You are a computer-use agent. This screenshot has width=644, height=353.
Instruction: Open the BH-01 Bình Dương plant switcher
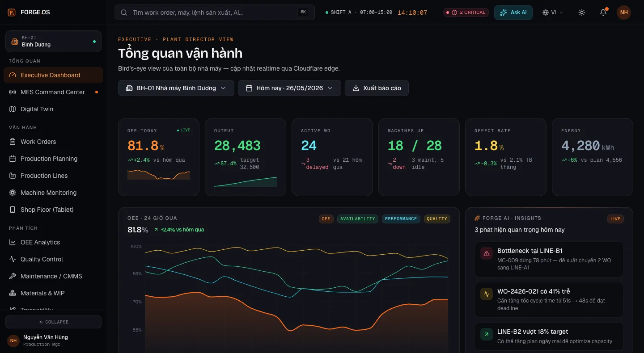click(53, 41)
